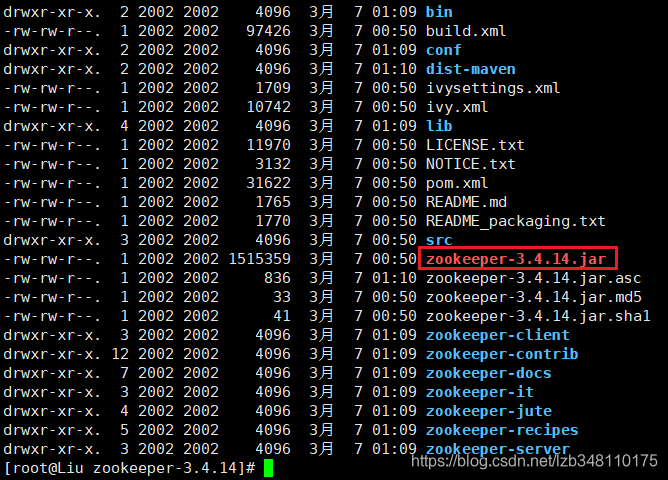The width and height of the screenshot is (668, 480).
Task: Click the [root@Liu zookeeper-3.4.14]# prompt text
Action: (x=130, y=468)
